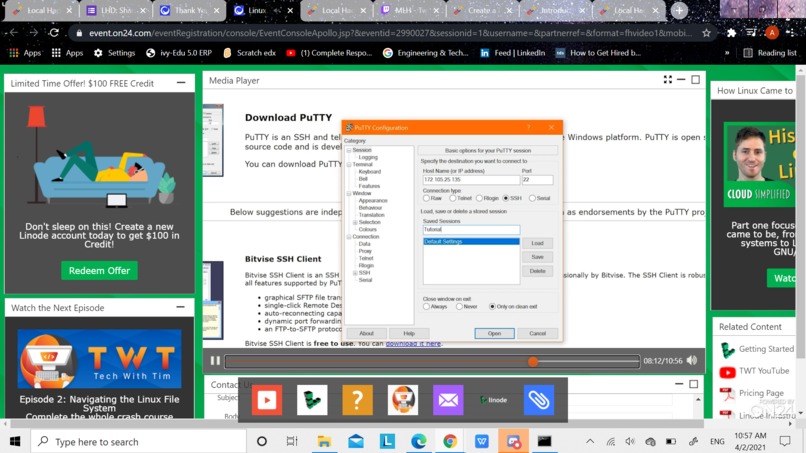Open the green Linode logo dock icon
806x453 pixels.
[x=312, y=400]
